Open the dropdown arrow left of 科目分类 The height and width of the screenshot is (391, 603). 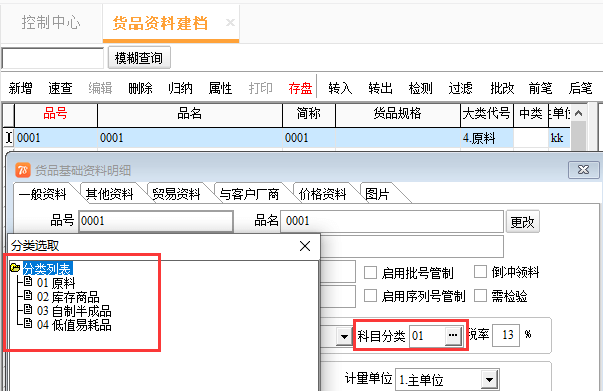tap(344, 337)
